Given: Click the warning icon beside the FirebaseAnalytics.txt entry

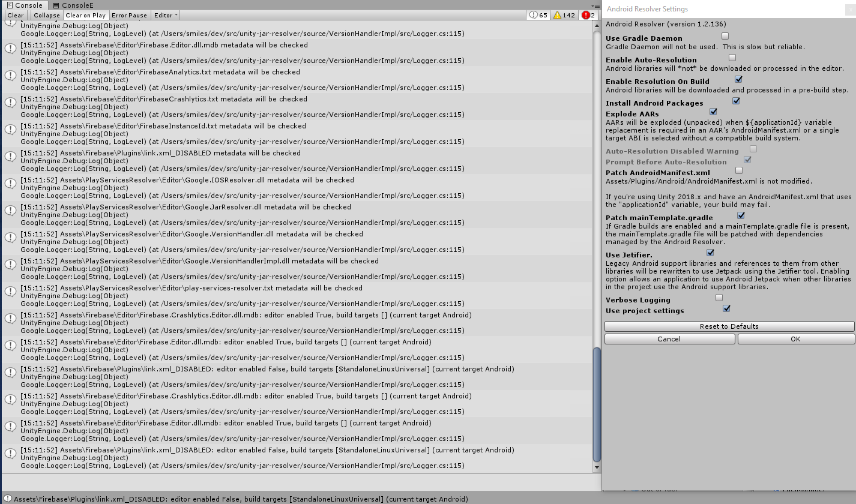Looking at the screenshot, I should click(x=10, y=76).
